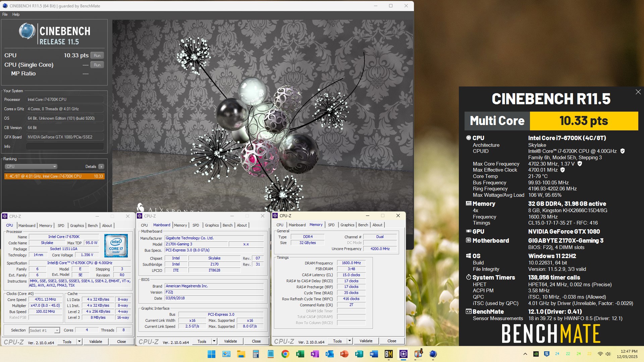
Task: Click Close button in CPU-Z CPU window
Action: (121, 342)
